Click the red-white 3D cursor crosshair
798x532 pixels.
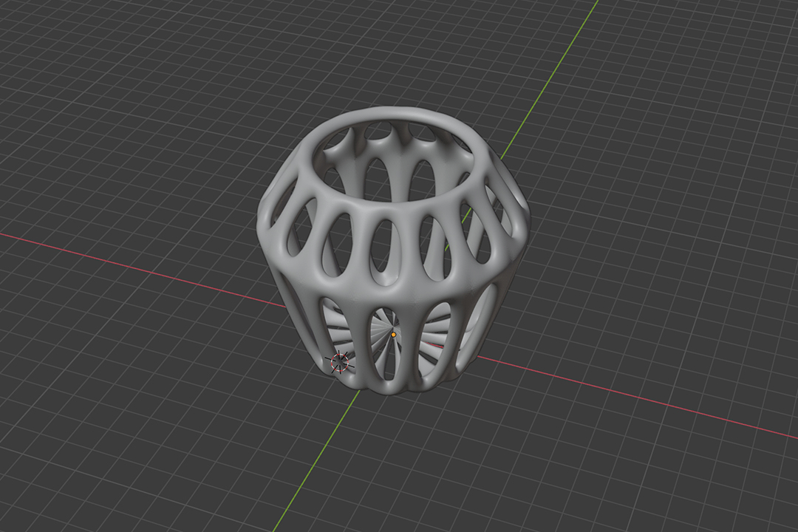point(339,362)
